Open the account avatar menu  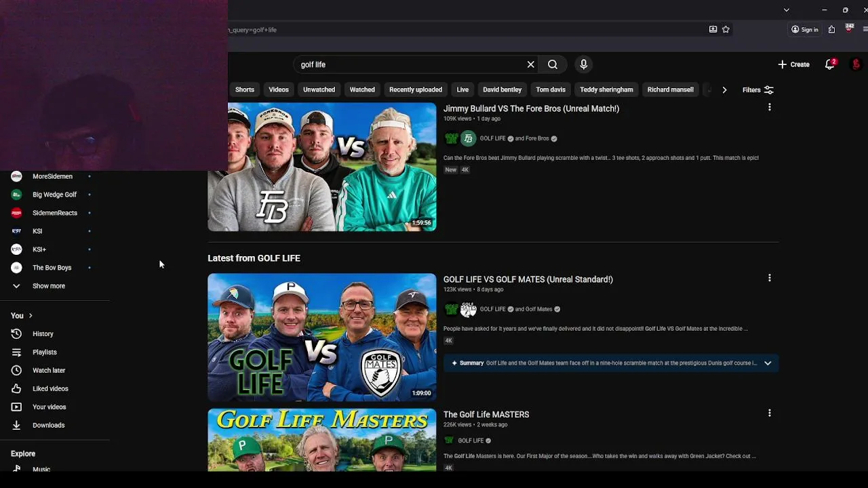pos(856,64)
